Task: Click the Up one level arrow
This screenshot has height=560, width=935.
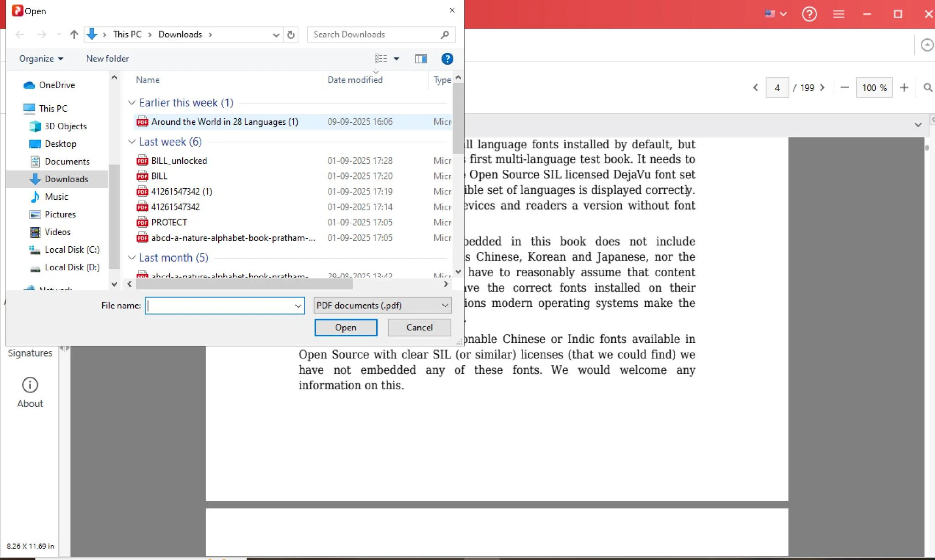Action: pos(74,35)
